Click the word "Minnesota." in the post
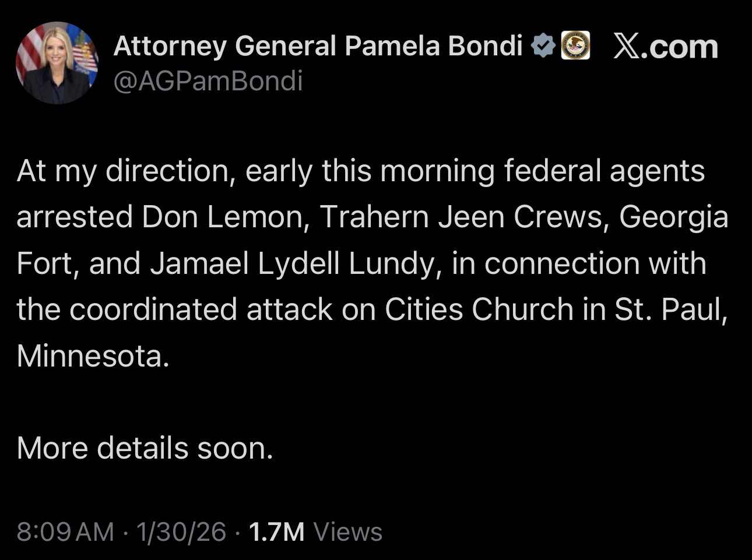752x560 pixels. [93, 355]
